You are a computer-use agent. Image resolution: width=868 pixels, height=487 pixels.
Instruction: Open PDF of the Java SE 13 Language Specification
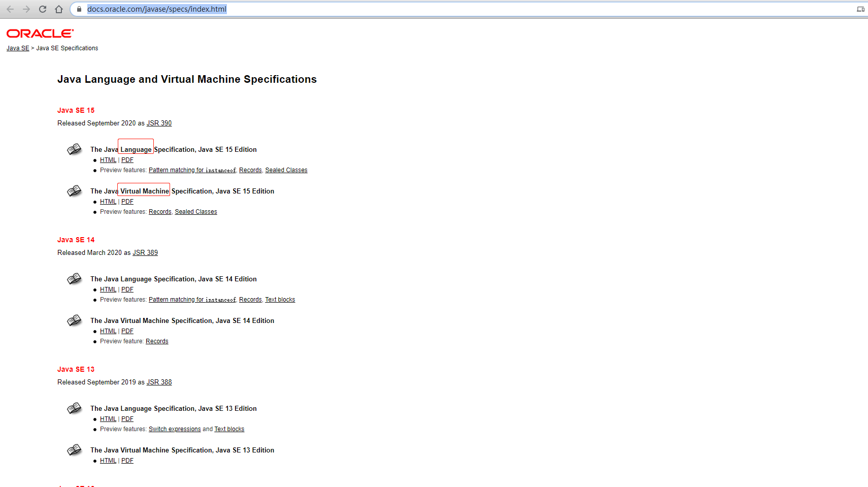coord(127,419)
